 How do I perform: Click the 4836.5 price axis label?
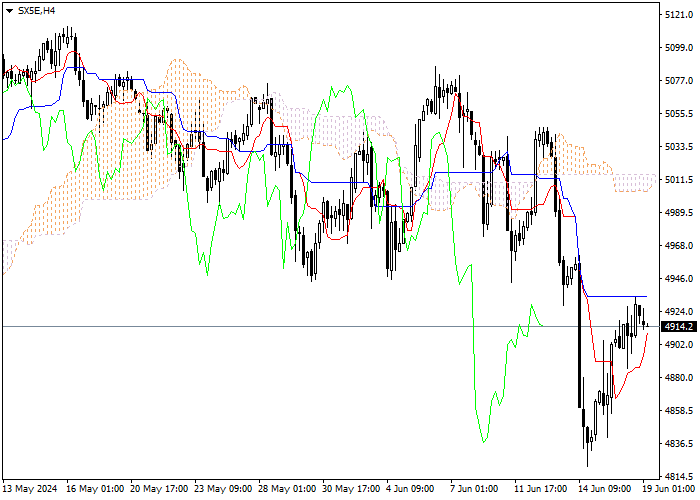point(679,444)
